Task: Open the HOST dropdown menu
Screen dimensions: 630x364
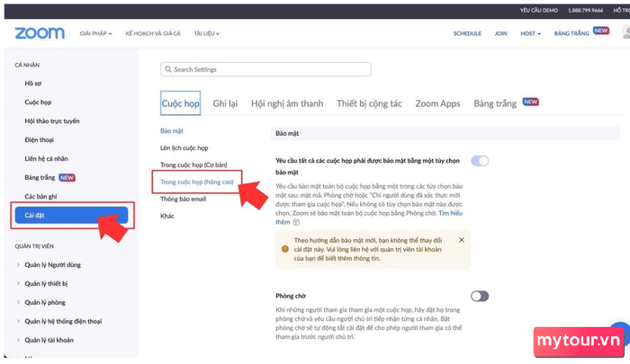Action: click(530, 33)
